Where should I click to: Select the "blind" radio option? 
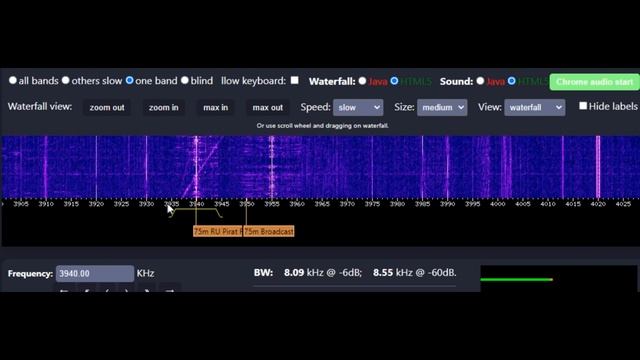point(185,80)
